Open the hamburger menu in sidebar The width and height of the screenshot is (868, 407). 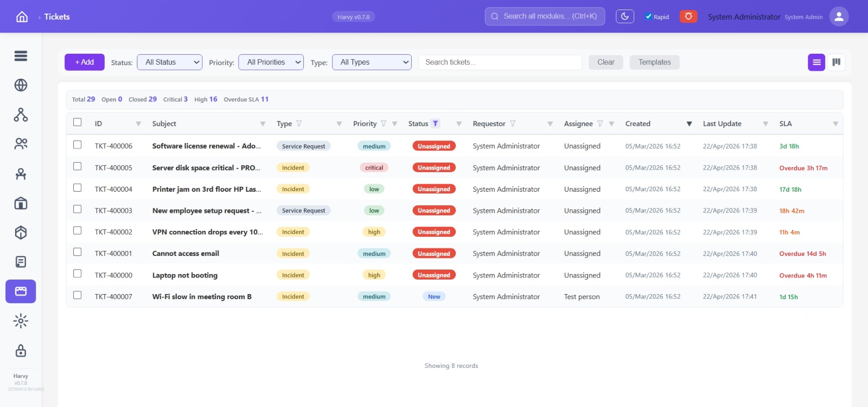pos(21,56)
